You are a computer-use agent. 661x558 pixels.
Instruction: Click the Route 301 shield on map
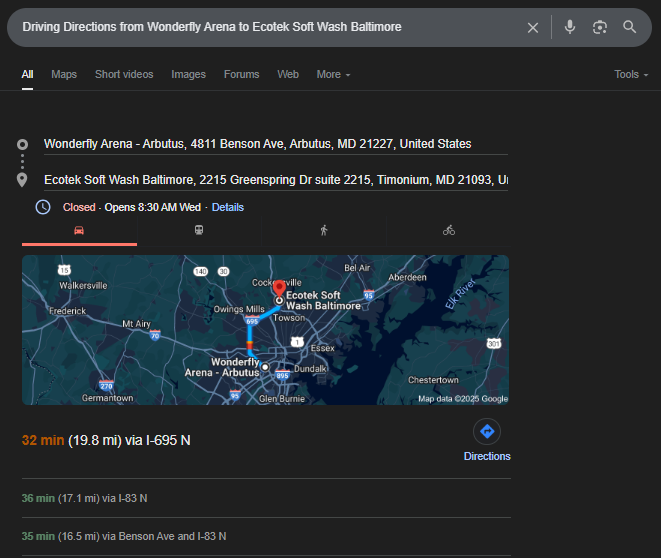[x=494, y=343]
